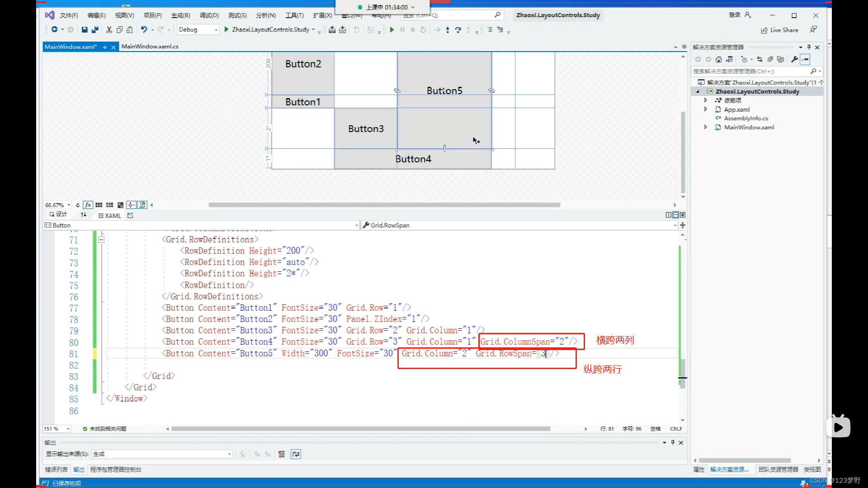The height and width of the screenshot is (488, 868).
Task: Open the Solution Explorer Home icon
Action: 719,59
